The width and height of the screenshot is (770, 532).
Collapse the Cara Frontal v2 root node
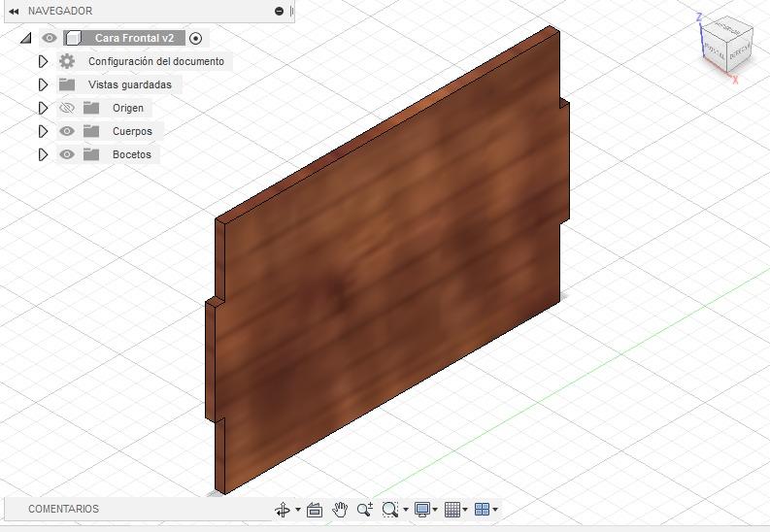click(x=25, y=38)
